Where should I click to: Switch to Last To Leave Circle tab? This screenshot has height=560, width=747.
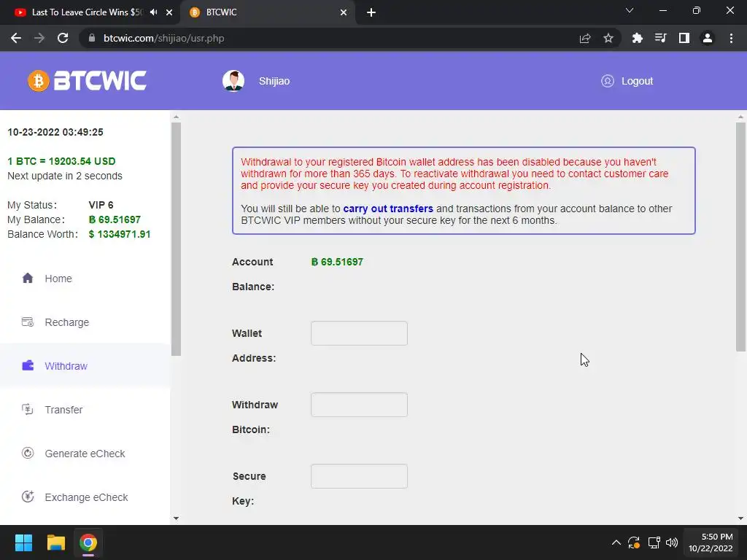pos(88,12)
